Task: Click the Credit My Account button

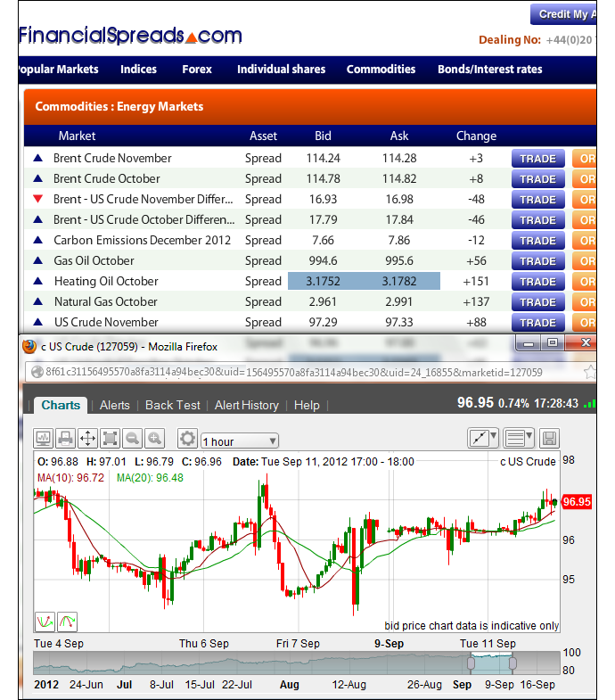Action: point(563,14)
